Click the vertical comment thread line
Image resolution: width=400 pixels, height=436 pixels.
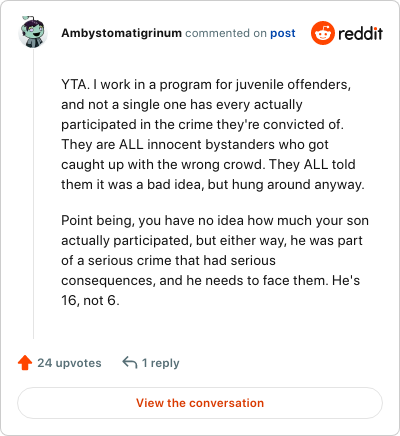pyautogui.click(x=33, y=193)
